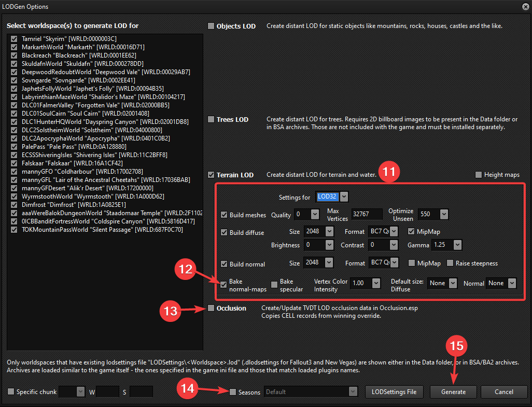Enable the Specific chunk checkbox
The width and height of the screenshot is (532, 407).
[x=11, y=392]
